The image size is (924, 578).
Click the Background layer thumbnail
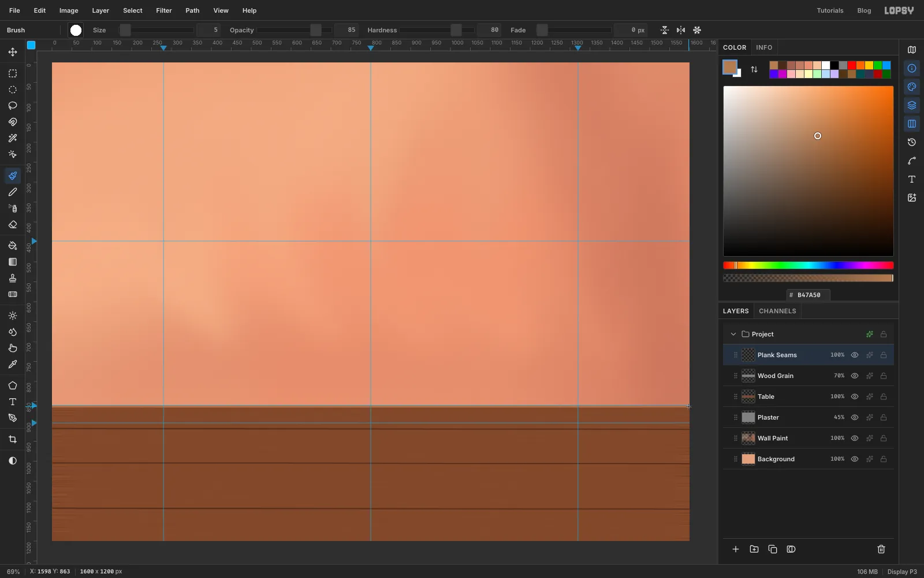click(x=748, y=459)
